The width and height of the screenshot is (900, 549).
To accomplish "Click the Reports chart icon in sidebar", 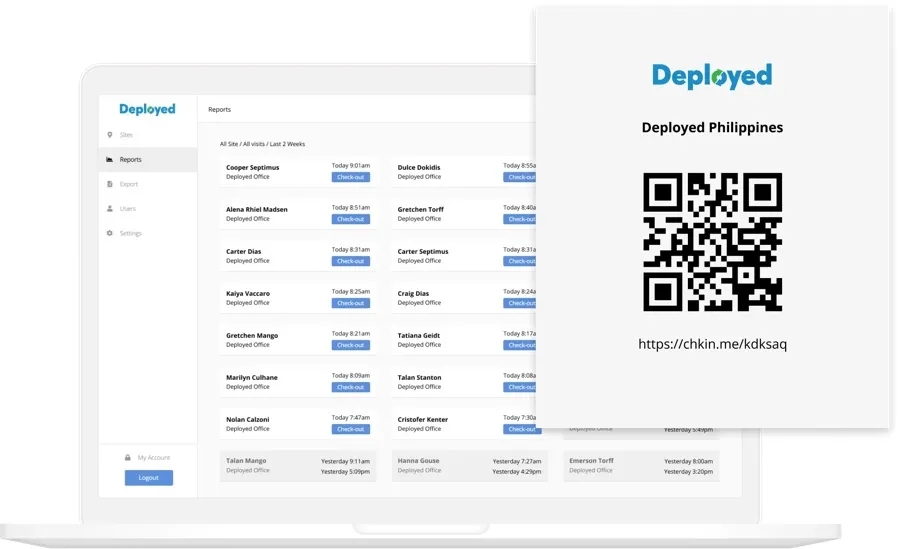I will (x=110, y=160).
